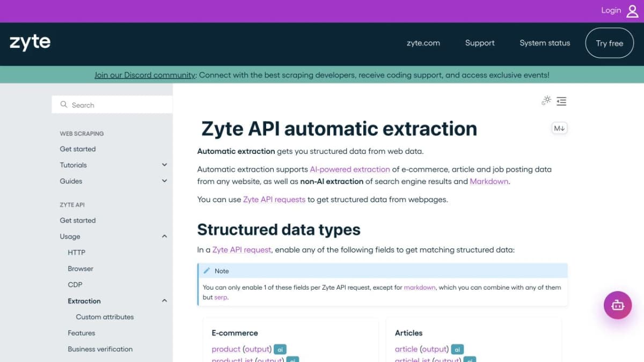Follow the Zyte API request link under Structured data types
Viewport: 644px width, 362px height.
point(241,249)
